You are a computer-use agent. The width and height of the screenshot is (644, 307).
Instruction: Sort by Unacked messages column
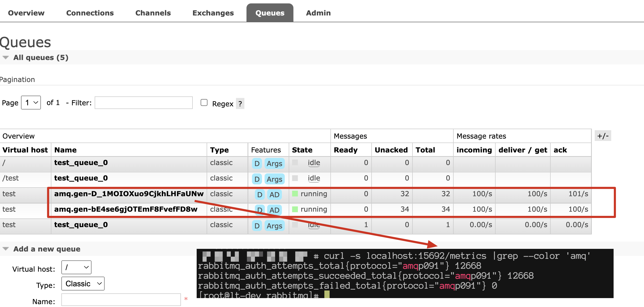391,150
